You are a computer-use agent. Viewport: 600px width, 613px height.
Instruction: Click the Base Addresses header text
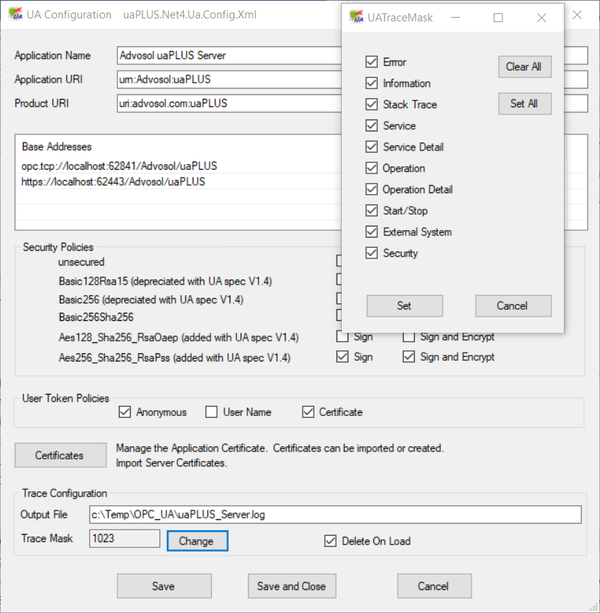click(x=57, y=147)
